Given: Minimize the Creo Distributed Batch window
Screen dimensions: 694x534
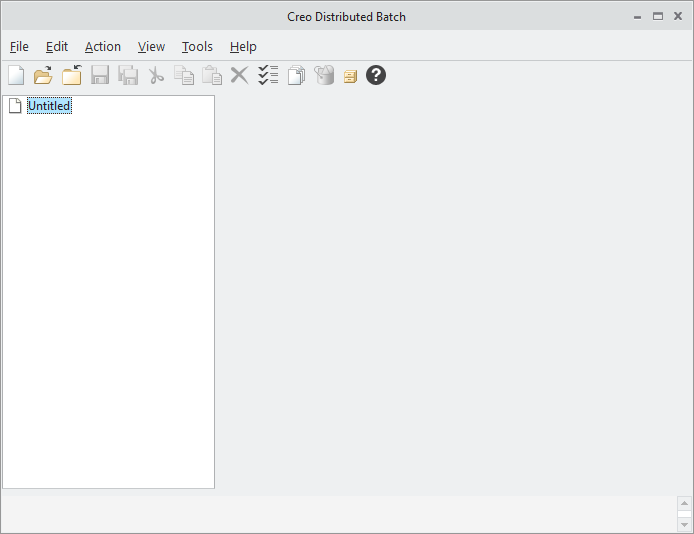Looking at the screenshot, I should click(637, 17).
